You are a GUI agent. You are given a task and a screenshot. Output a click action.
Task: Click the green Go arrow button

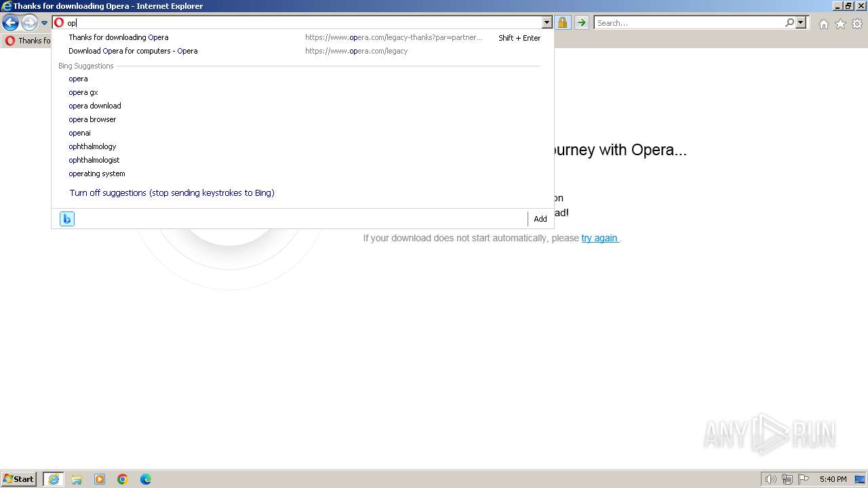click(581, 23)
